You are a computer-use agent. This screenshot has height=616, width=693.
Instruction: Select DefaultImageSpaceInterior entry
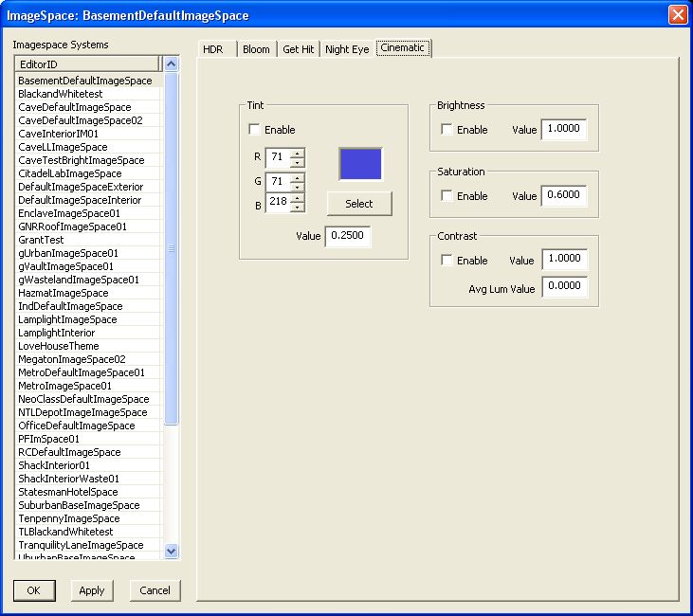coord(87,200)
